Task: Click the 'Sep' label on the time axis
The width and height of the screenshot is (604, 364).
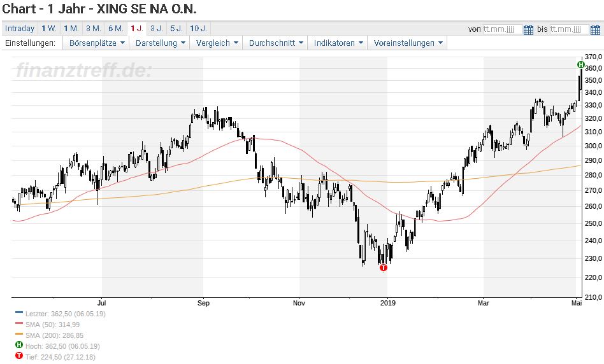Action: click(203, 303)
